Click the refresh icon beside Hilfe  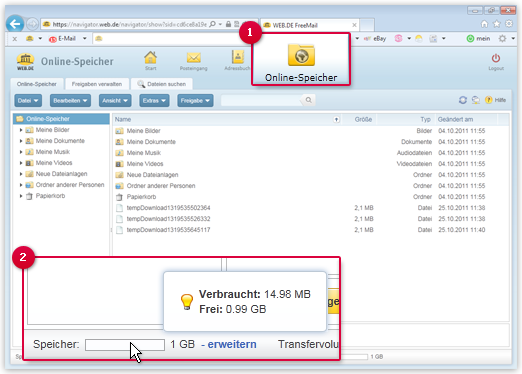(463, 100)
